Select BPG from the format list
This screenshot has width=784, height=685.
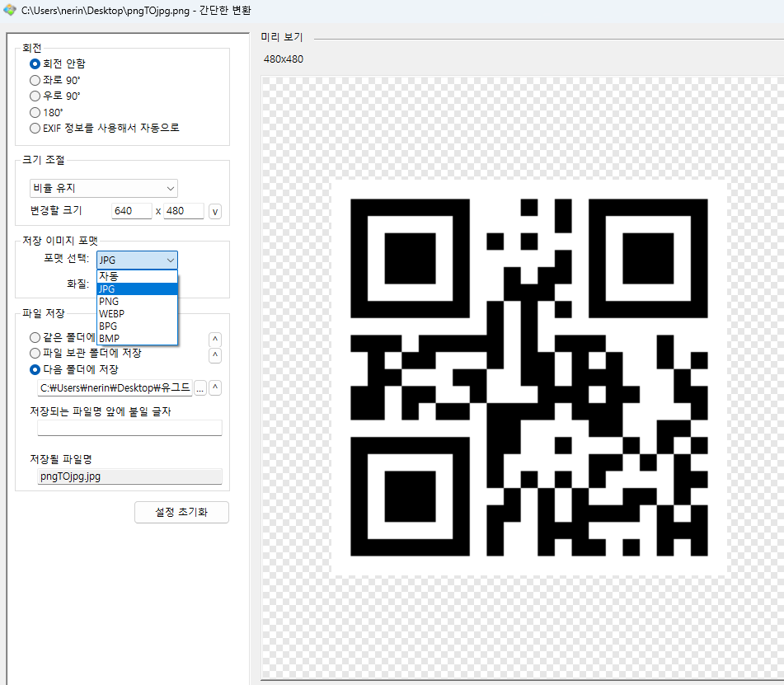tap(137, 326)
